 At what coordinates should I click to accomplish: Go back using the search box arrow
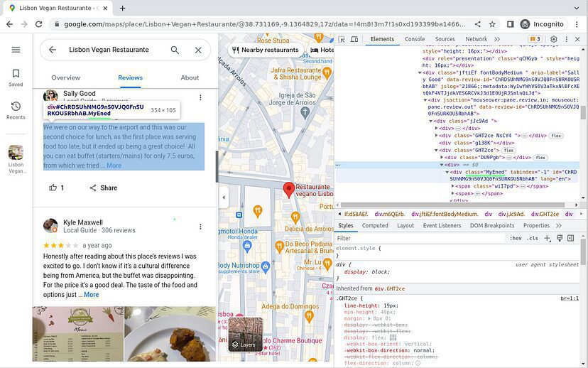(52, 50)
